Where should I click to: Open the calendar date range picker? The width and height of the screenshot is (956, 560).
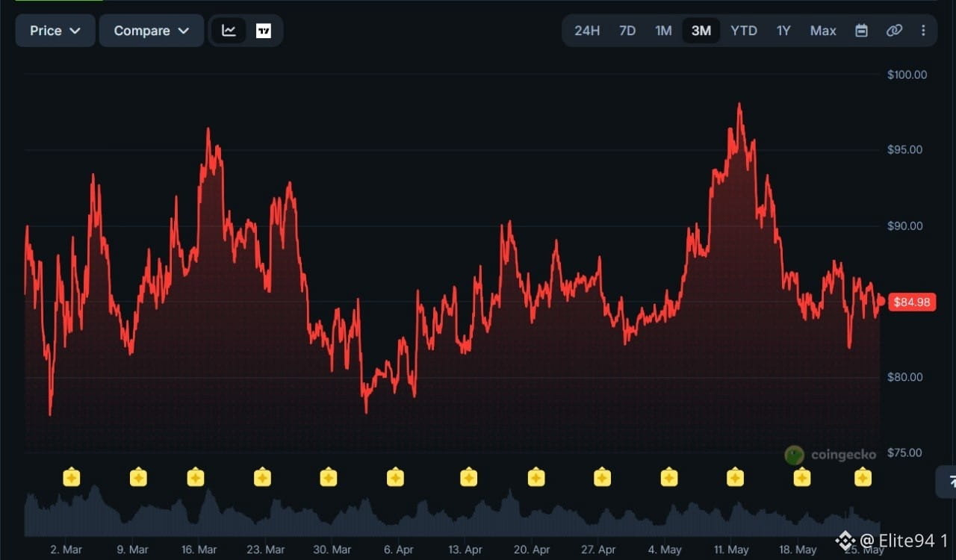pos(861,31)
